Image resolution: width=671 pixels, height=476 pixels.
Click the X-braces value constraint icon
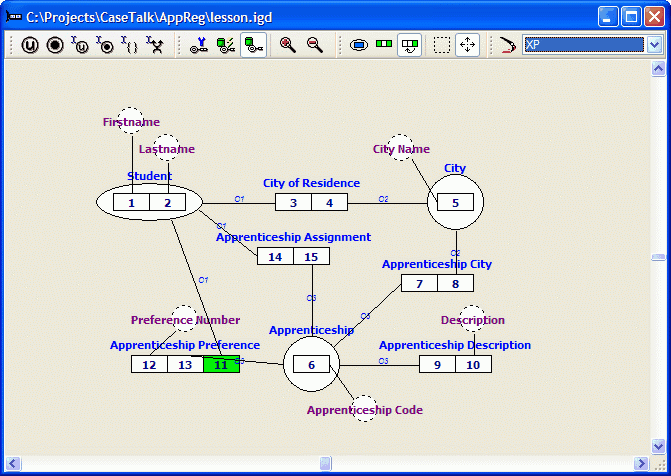point(130,45)
